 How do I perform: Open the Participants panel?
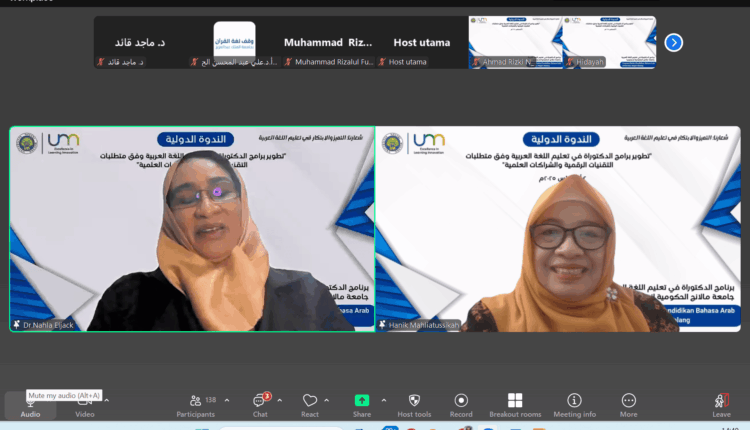(196, 404)
